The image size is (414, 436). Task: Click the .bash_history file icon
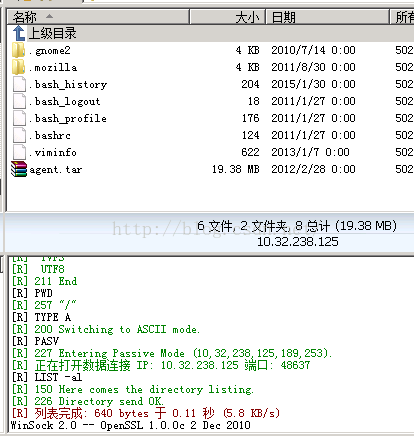(x=19, y=84)
